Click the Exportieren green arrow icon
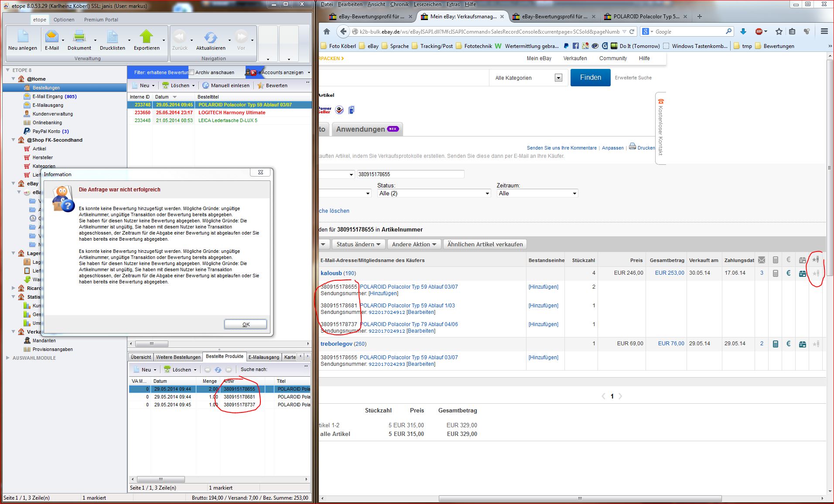This screenshot has height=504, width=834. pos(147,37)
